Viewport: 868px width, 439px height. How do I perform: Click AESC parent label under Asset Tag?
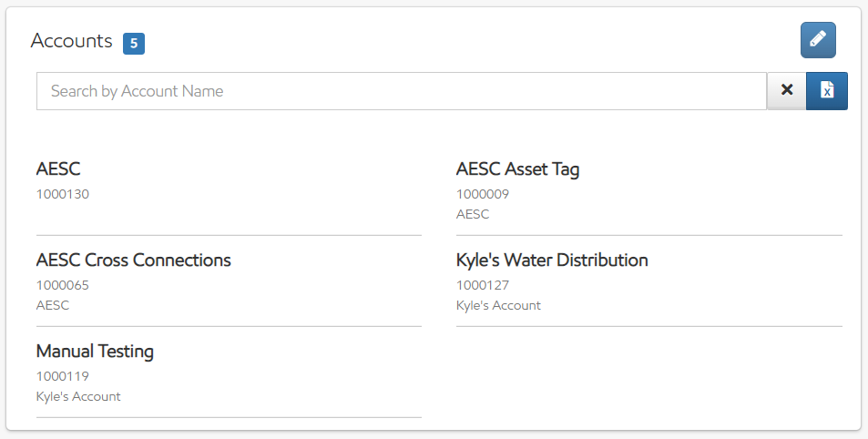click(x=473, y=214)
